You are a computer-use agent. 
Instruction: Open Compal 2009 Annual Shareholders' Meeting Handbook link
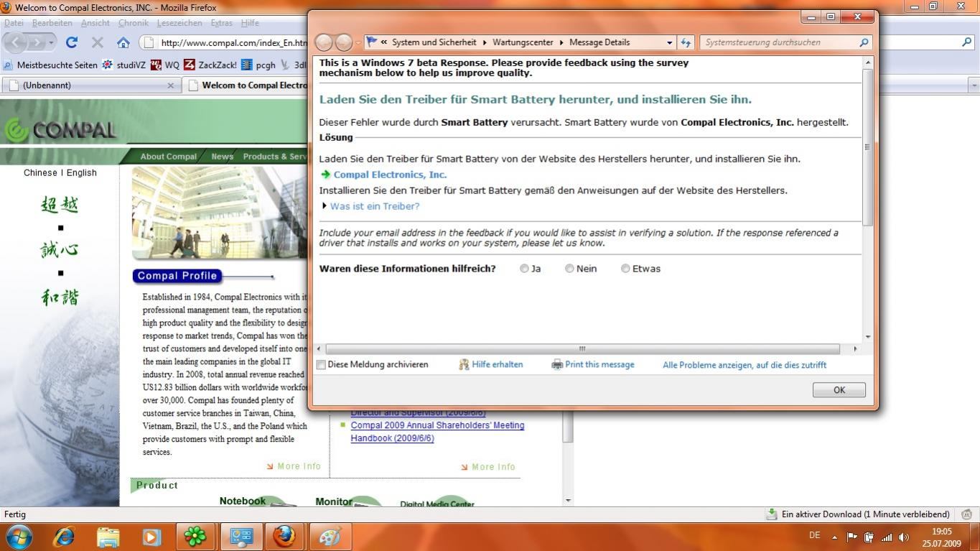coord(437,432)
